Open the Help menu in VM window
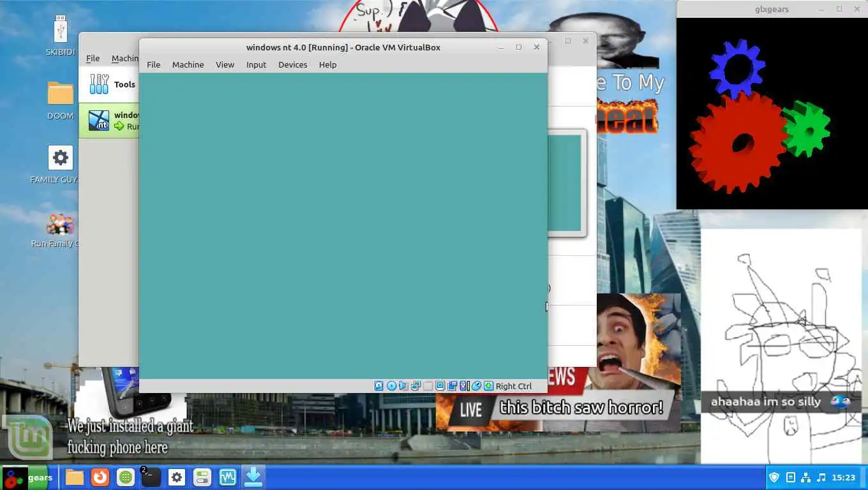Image resolution: width=868 pixels, height=490 pixels. point(327,64)
